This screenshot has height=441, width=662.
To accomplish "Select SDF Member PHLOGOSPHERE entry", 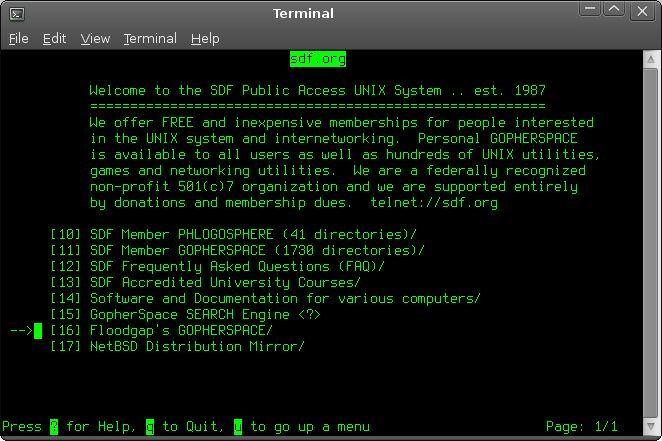I will 253,235.
